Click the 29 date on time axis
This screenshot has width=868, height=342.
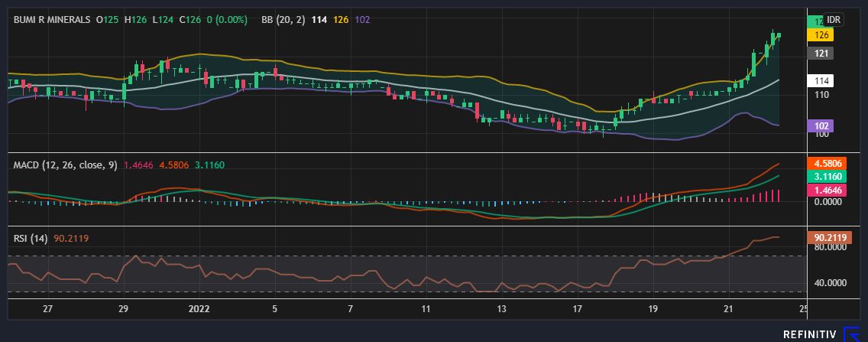(x=124, y=309)
